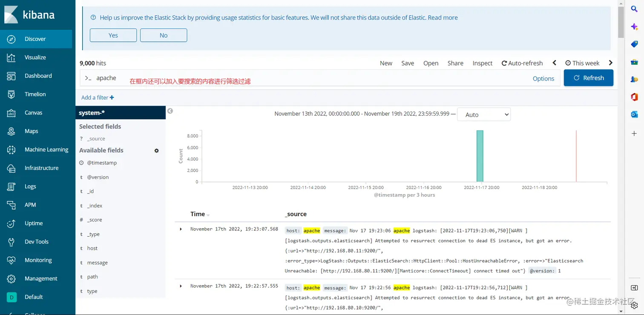Click the Kibana logo

[29, 14]
